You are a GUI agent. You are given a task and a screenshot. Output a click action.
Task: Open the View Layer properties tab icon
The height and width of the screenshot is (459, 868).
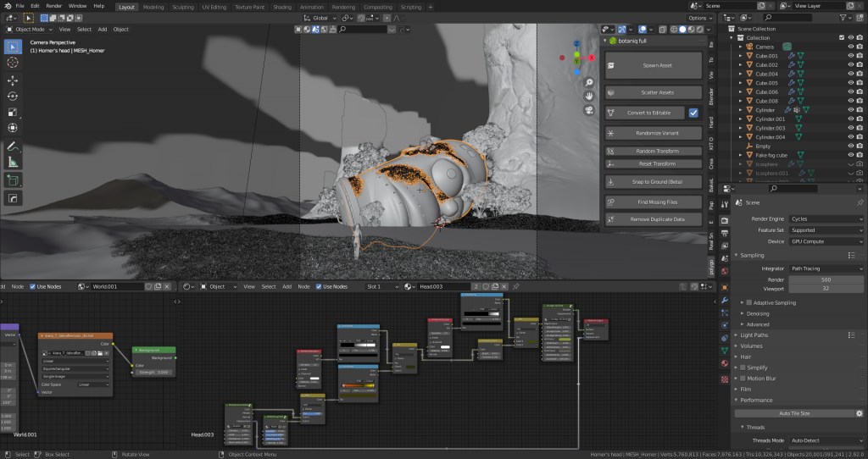[x=724, y=246]
